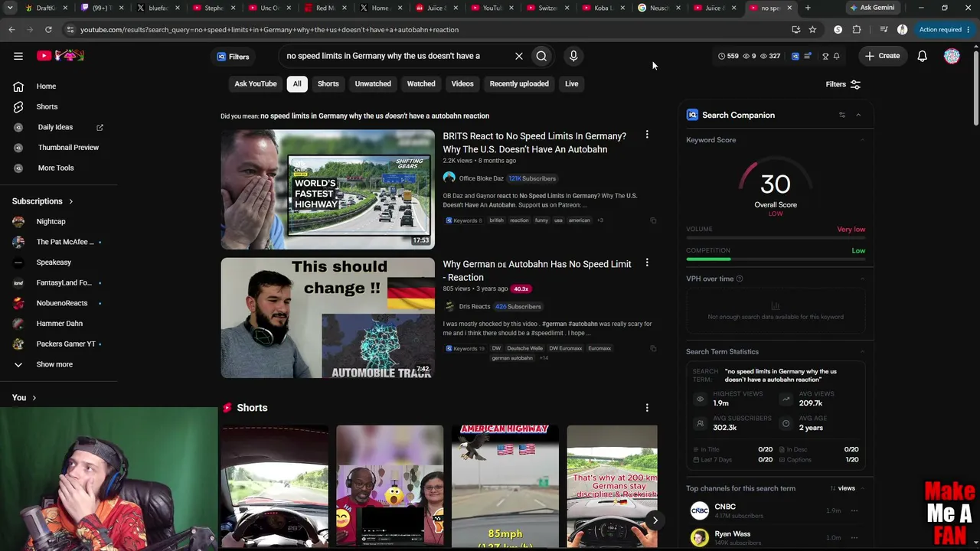Select the All filter chip
980x551 pixels.
tap(297, 83)
